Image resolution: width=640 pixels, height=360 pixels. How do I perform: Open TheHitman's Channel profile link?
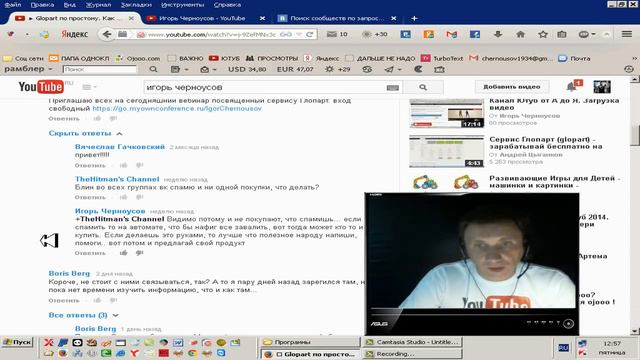(x=117, y=179)
